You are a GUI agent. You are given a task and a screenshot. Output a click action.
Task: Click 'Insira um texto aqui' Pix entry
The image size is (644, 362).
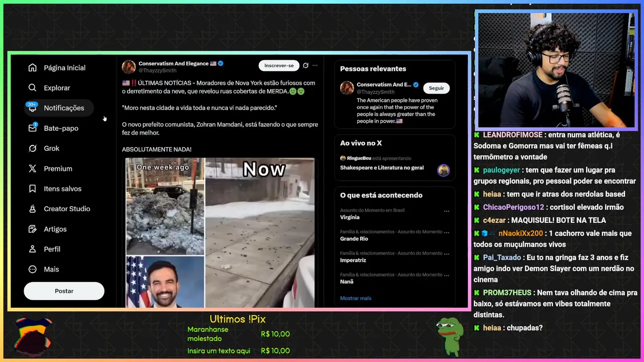[x=219, y=351]
